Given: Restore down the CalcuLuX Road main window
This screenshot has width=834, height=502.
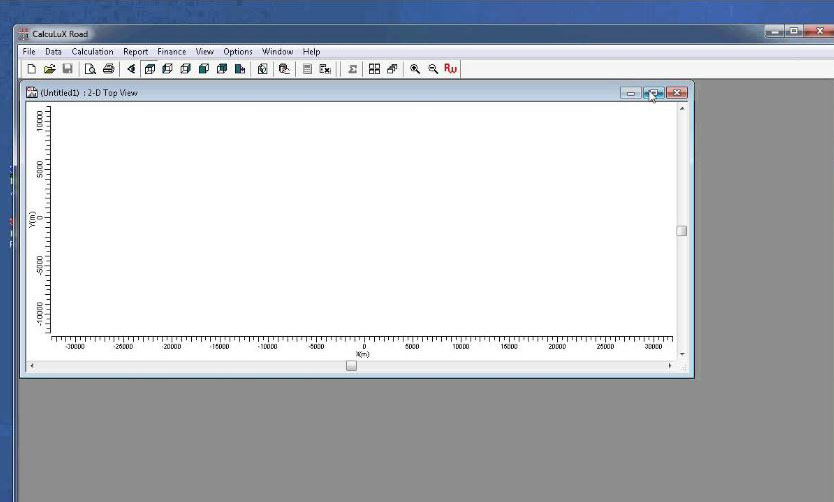Looking at the screenshot, I should [x=794, y=31].
